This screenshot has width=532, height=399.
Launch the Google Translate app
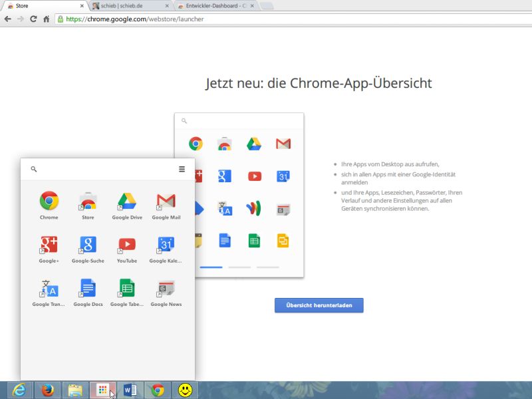coord(49,292)
